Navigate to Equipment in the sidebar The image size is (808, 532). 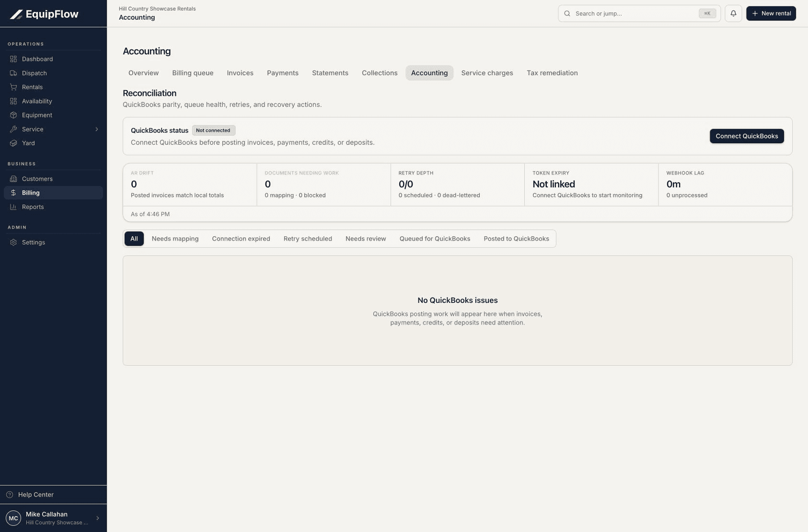pyautogui.click(x=53, y=115)
